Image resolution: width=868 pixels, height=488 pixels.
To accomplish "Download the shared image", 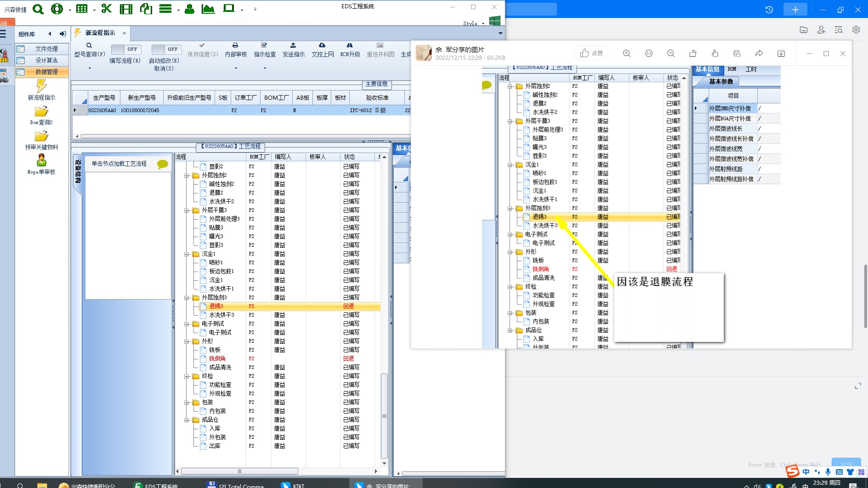I will 781,53.
